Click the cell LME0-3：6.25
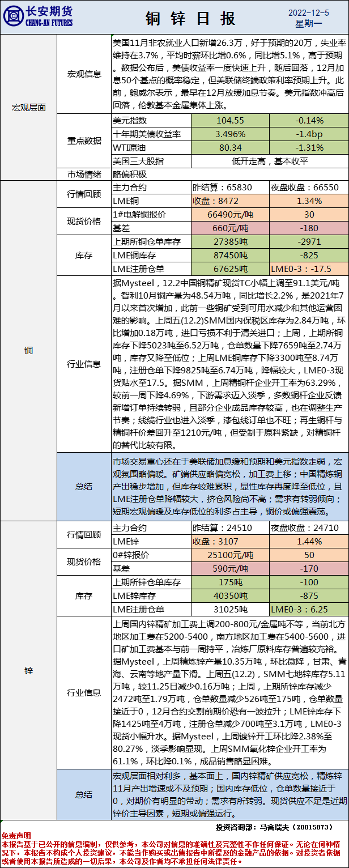Screen dimensions: 349x868 coord(309,609)
